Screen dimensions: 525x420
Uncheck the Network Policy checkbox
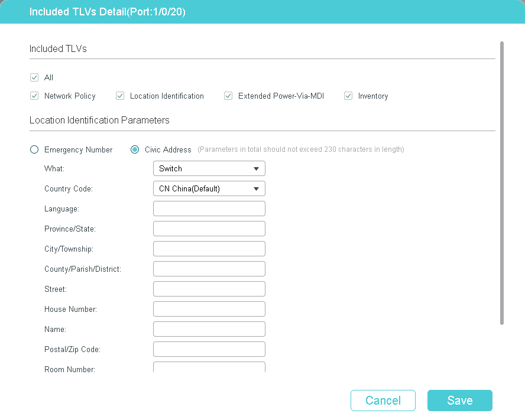click(x=34, y=96)
